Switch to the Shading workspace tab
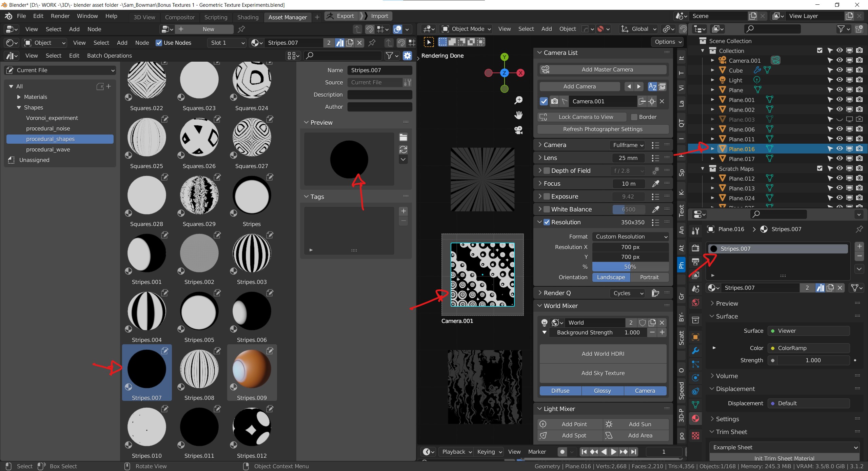Image resolution: width=868 pixels, height=471 pixels. pos(248,17)
